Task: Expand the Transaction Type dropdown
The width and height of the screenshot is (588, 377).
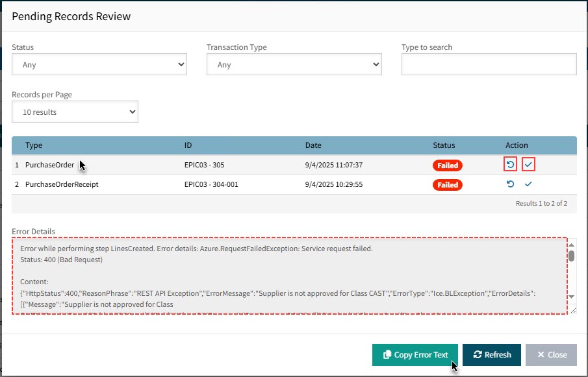Action: (294, 65)
